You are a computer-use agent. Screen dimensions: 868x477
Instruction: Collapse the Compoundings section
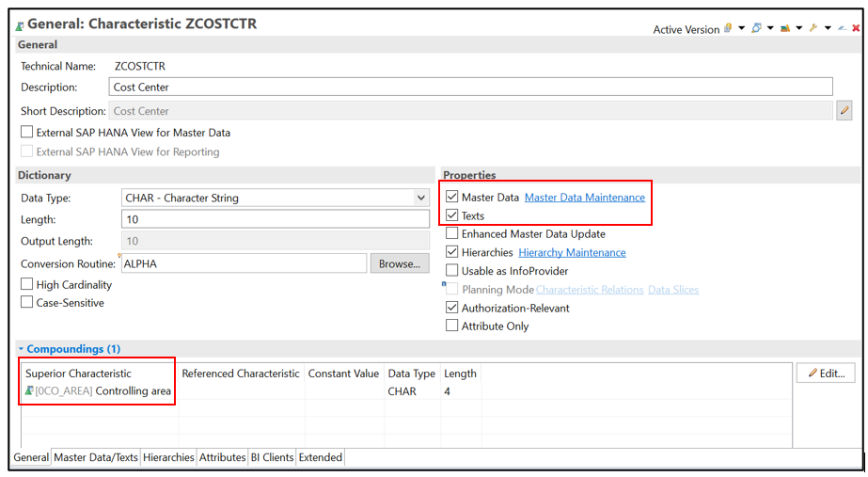coord(21,348)
